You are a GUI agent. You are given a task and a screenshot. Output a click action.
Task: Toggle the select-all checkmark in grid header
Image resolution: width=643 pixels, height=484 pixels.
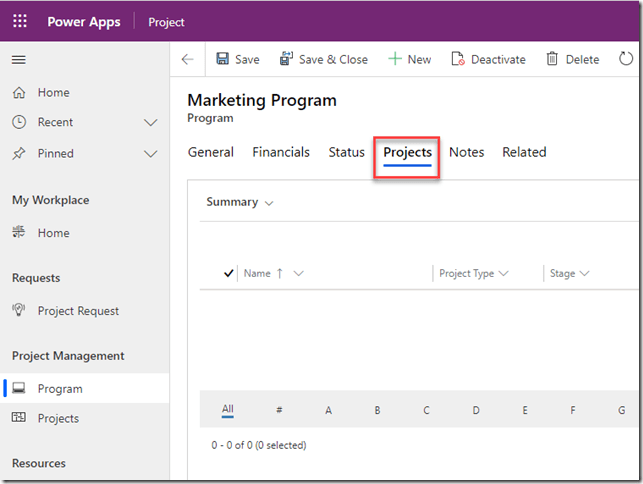(229, 273)
